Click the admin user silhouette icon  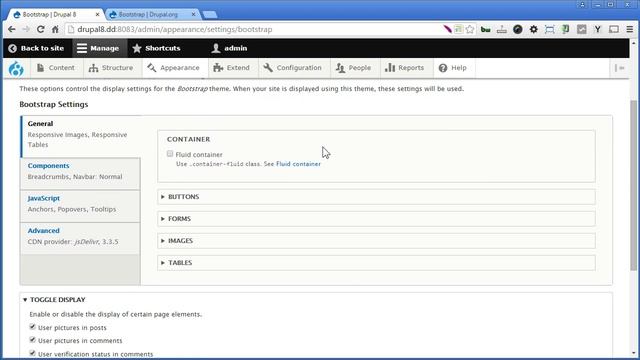tap(216, 48)
